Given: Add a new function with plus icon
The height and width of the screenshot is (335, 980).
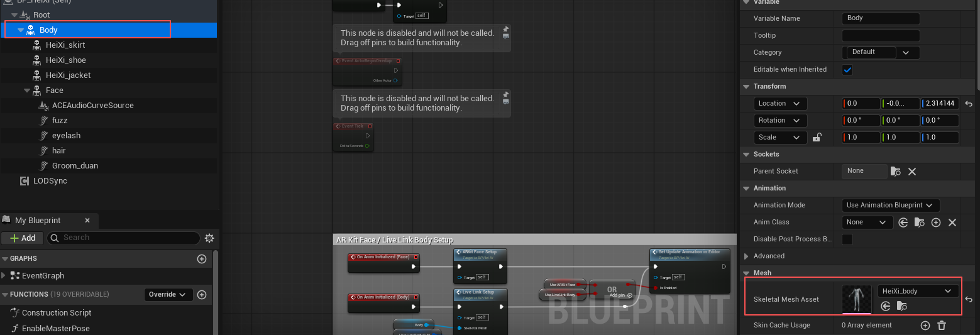Looking at the screenshot, I should click(202, 295).
